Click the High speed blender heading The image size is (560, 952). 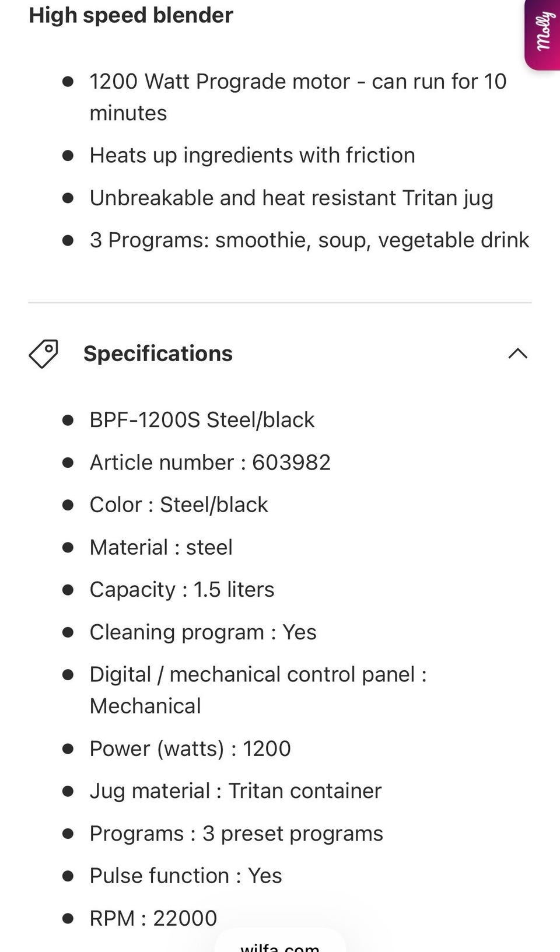(x=131, y=15)
